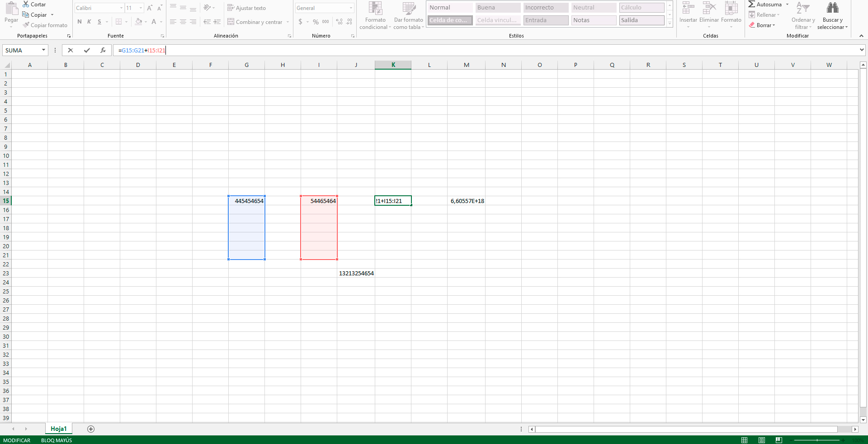Click the Autosuma sigma icon
868x444 pixels.
tap(751, 5)
